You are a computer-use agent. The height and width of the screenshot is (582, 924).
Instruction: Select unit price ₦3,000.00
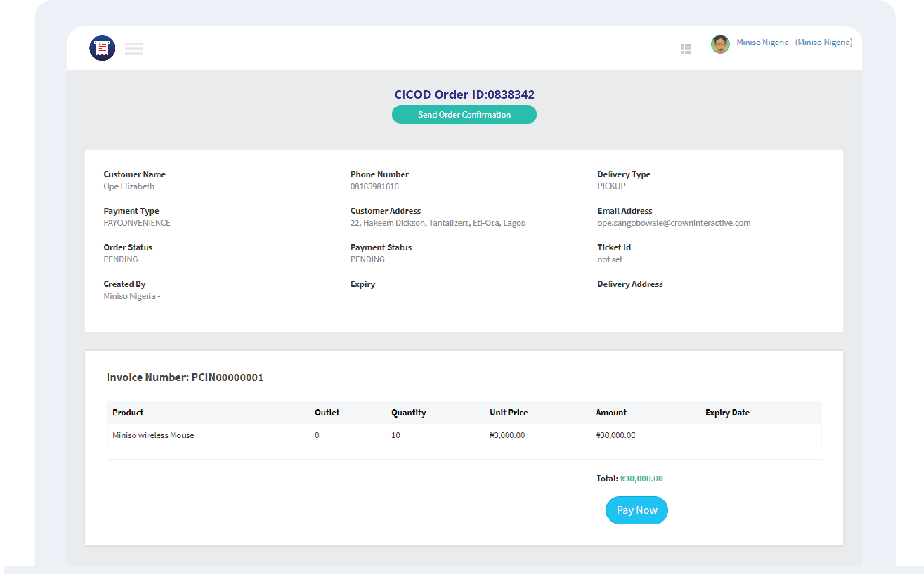507,435
